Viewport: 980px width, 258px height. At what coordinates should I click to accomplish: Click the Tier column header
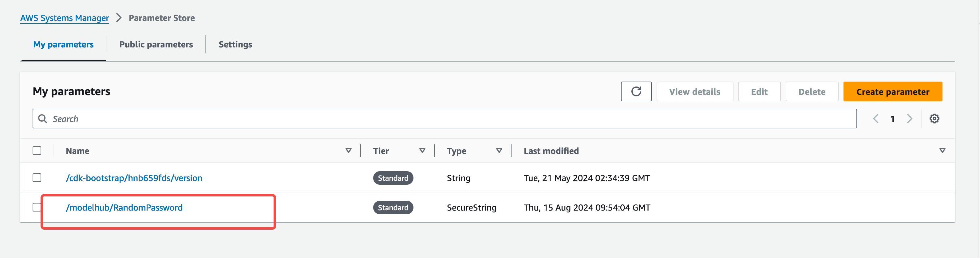coord(381,151)
